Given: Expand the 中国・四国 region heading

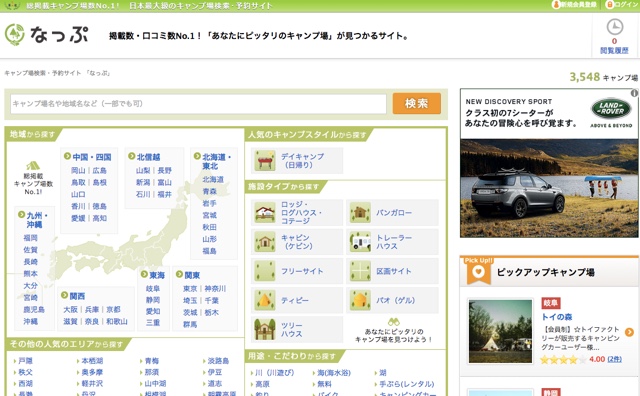Looking at the screenshot, I should pos(88,157).
